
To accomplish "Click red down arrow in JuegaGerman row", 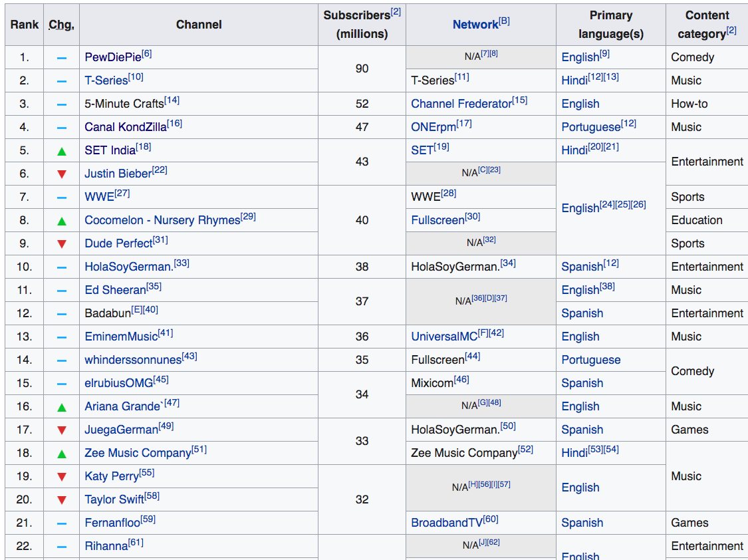I will pyautogui.click(x=62, y=430).
